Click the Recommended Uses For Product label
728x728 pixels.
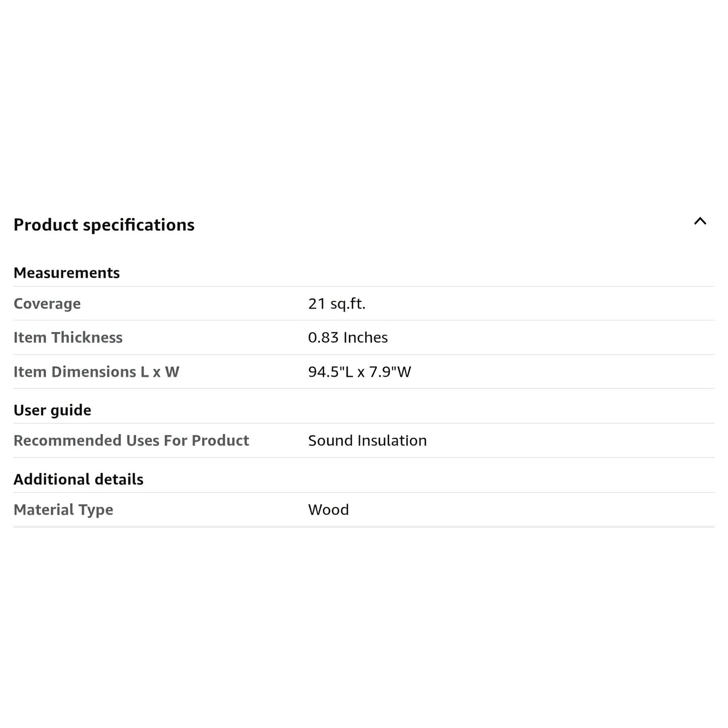pyautogui.click(x=131, y=441)
